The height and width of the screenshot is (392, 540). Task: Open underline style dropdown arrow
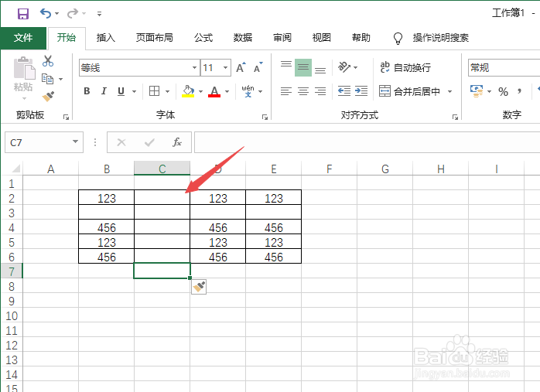(x=134, y=91)
